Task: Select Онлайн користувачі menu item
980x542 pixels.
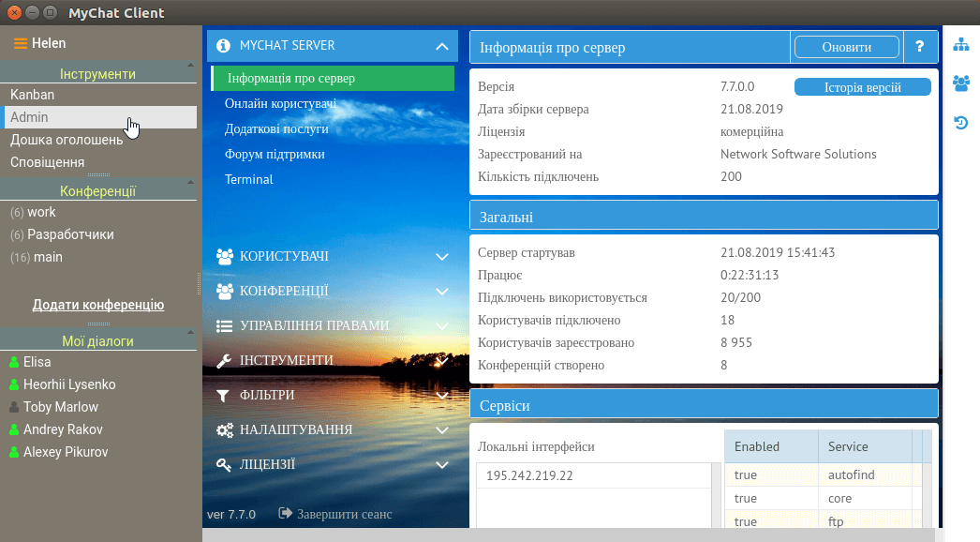Action: coord(280,104)
